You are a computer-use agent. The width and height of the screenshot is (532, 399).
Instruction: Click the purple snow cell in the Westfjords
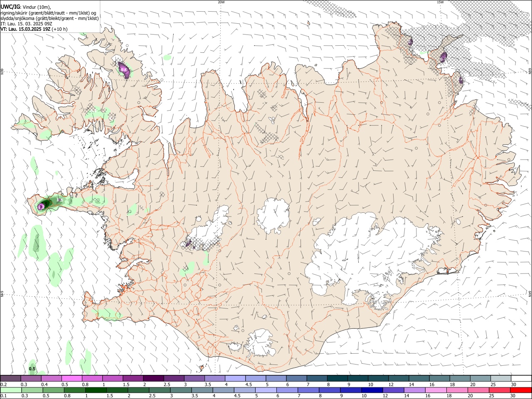pos(123,70)
